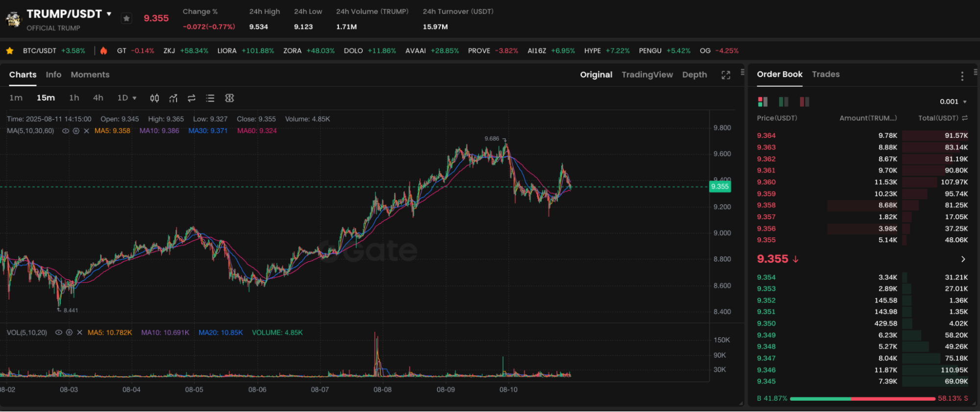Remove the MA indicator with X
This screenshot has height=412, width=980.
(86, 131)
